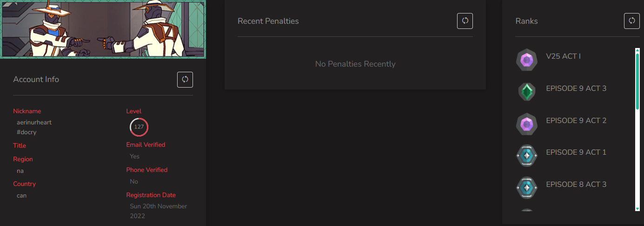Click the Episode 9 Act 1 rank badge
Screen dimensions: 644x226
point(527,156)
